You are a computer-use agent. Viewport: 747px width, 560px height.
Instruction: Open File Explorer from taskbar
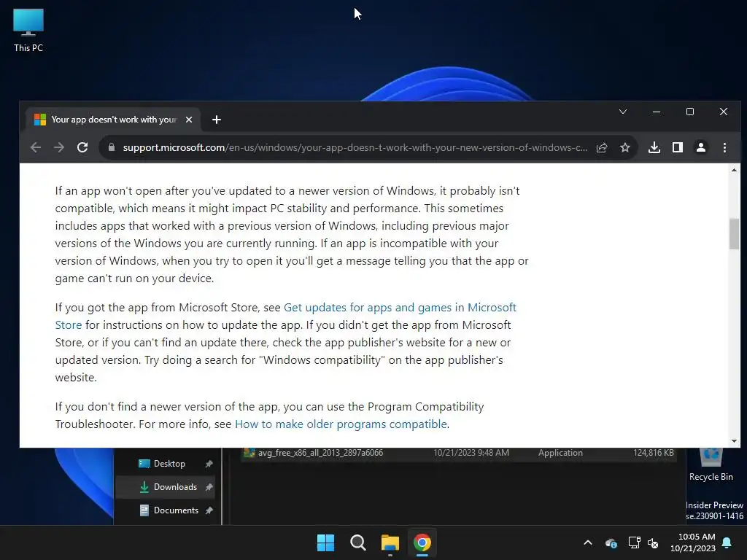tap(390, 542)
